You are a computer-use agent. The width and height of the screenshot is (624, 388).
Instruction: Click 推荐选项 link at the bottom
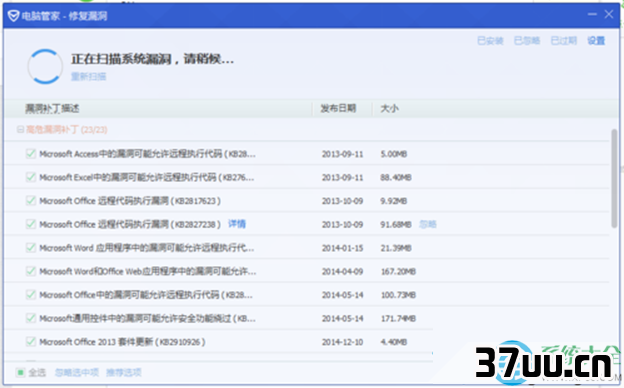[124, 372]
